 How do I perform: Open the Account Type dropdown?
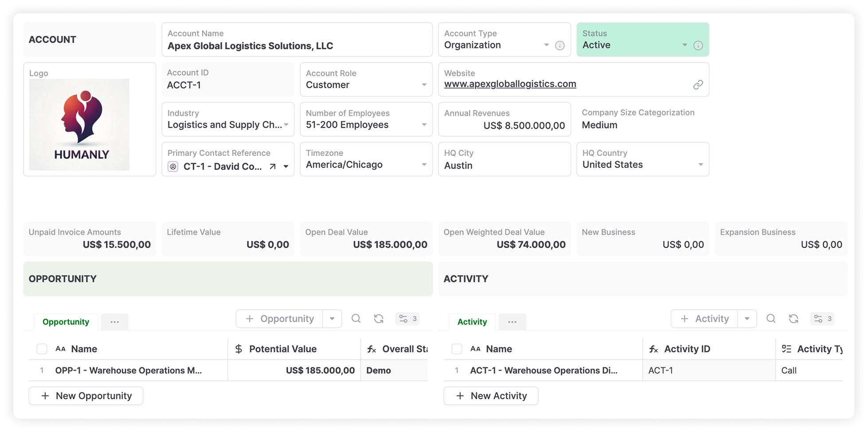[546, 45]
